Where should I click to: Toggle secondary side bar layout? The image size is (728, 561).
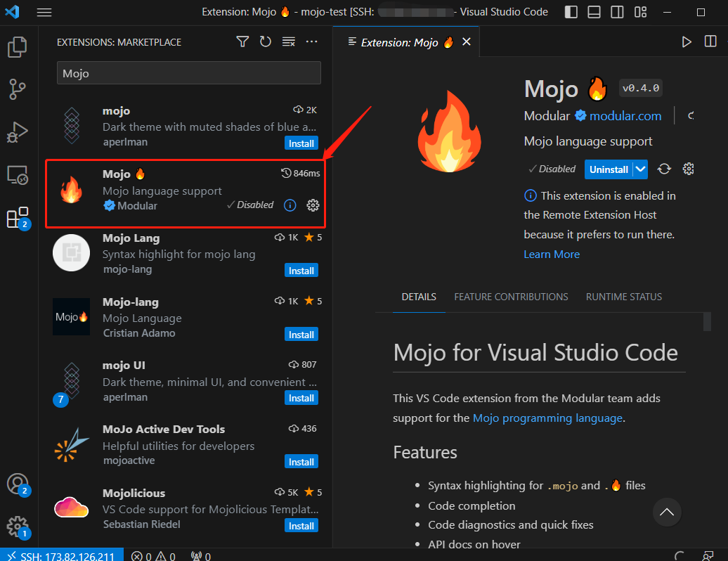(x=617, y=12)
